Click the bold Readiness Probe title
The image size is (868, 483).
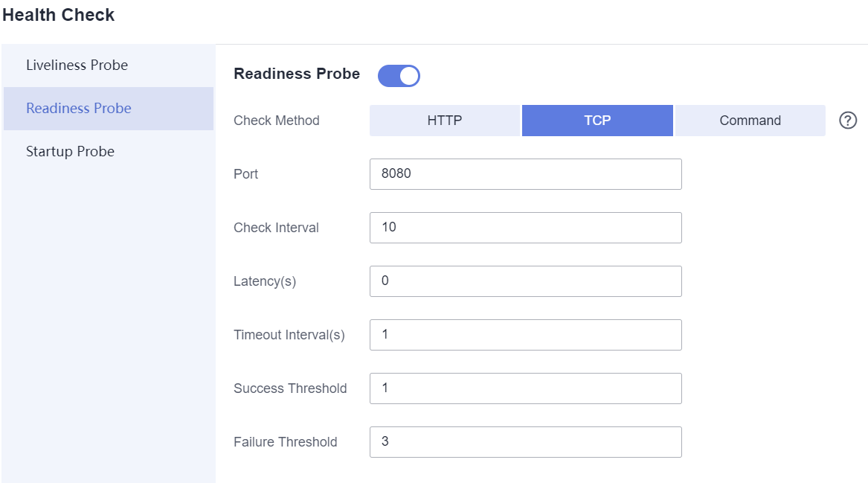[297, 74]
